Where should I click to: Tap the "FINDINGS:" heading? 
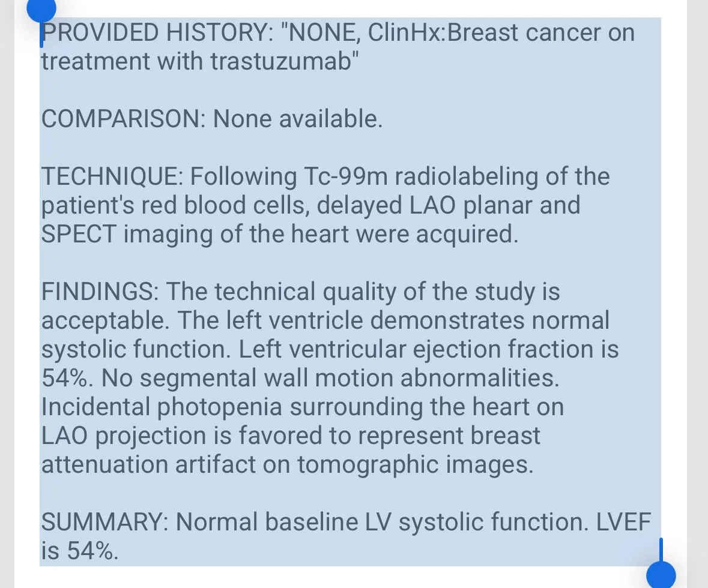[100, 291]
